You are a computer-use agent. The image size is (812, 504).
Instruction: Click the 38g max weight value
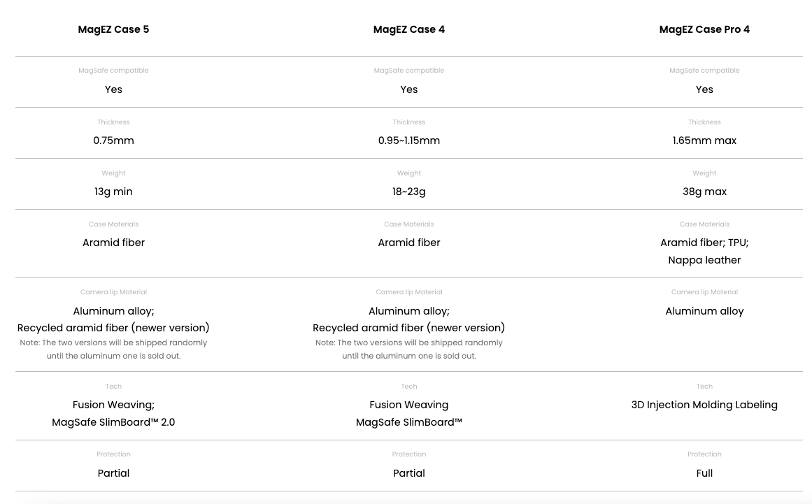(704, 192)
